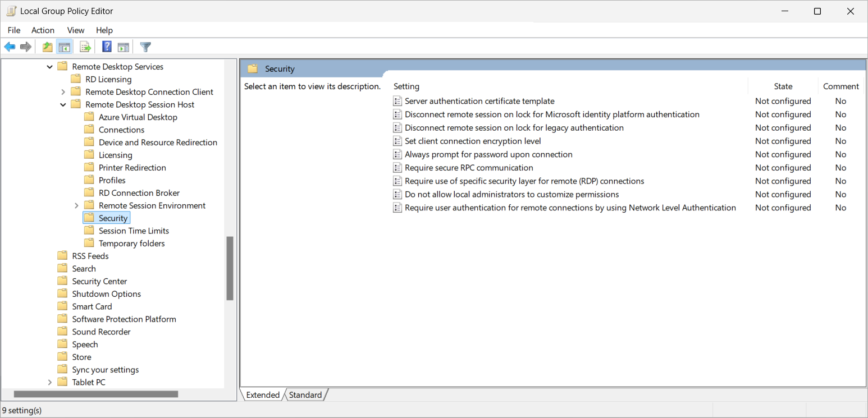Click the vertical scrollbar of the console tree
The width and height of the screenshot is (868, 418).
tap(230, 268)
